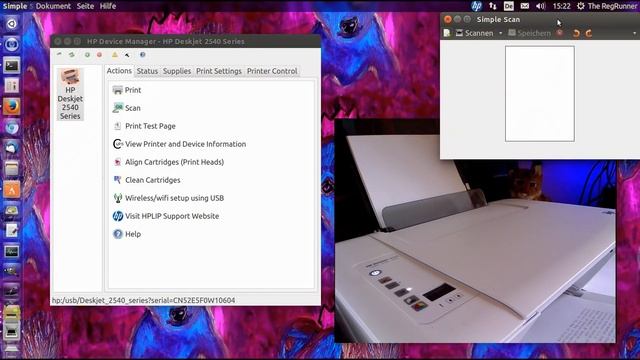Click the device URI text in status bar
640x360 pixels.
coord(143,300)
